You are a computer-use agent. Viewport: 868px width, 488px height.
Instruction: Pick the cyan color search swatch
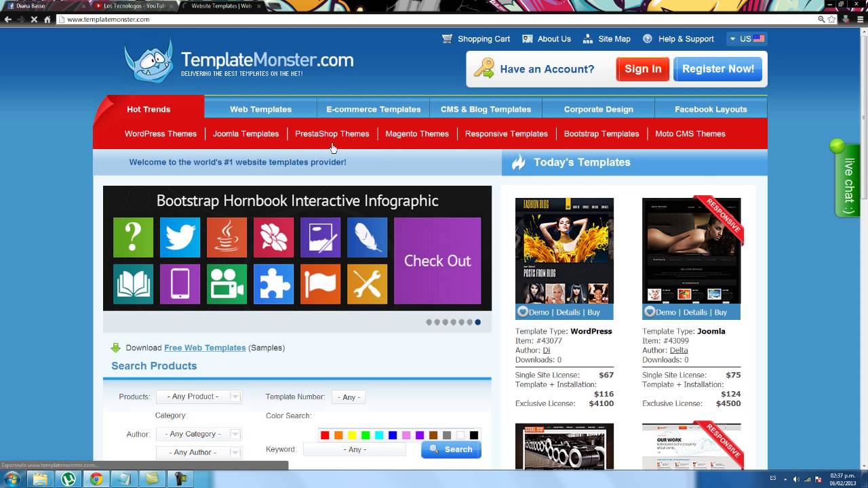tap(379, 435)
